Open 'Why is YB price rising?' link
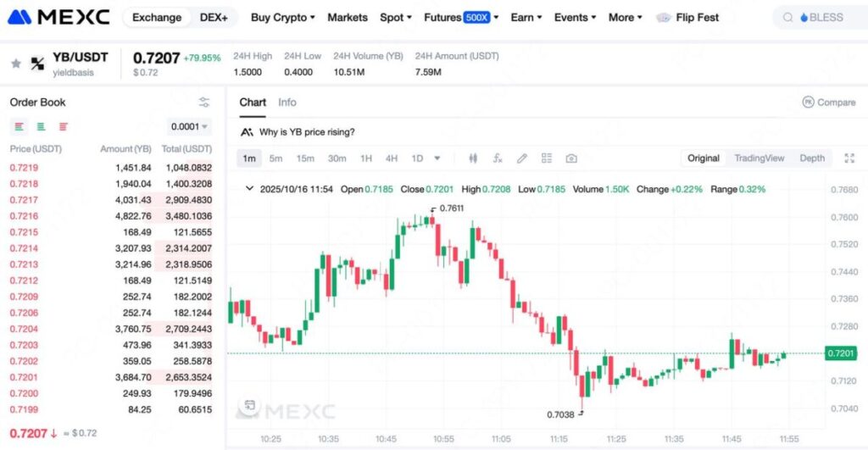The image size is (868, 450). click(306, 132)
